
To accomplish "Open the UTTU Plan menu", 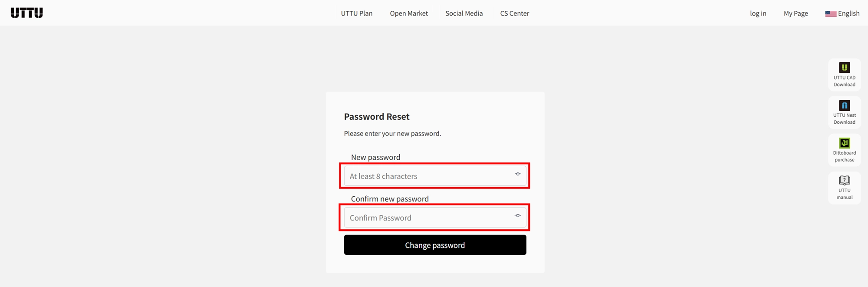I will coord(357,13).
